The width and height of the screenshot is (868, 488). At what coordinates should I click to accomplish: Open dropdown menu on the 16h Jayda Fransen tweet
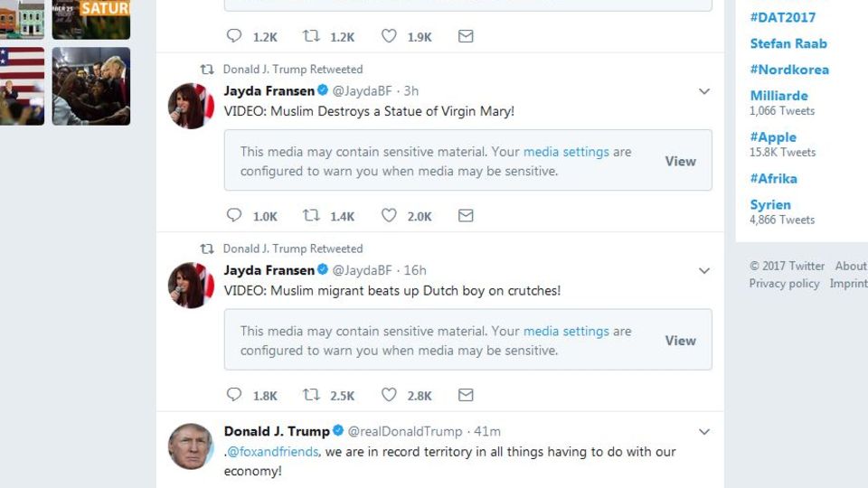pos(704,270)
